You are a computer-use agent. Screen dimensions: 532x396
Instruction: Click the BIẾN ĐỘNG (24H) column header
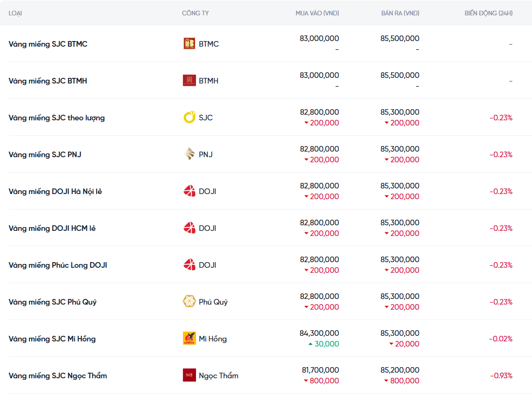click(488, 13)
